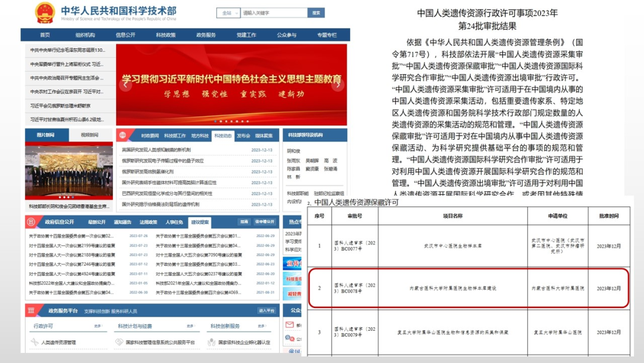644x363 pixels.
Task: Open the 信息公开 navigation menu
Action: (x=125, y=35)
